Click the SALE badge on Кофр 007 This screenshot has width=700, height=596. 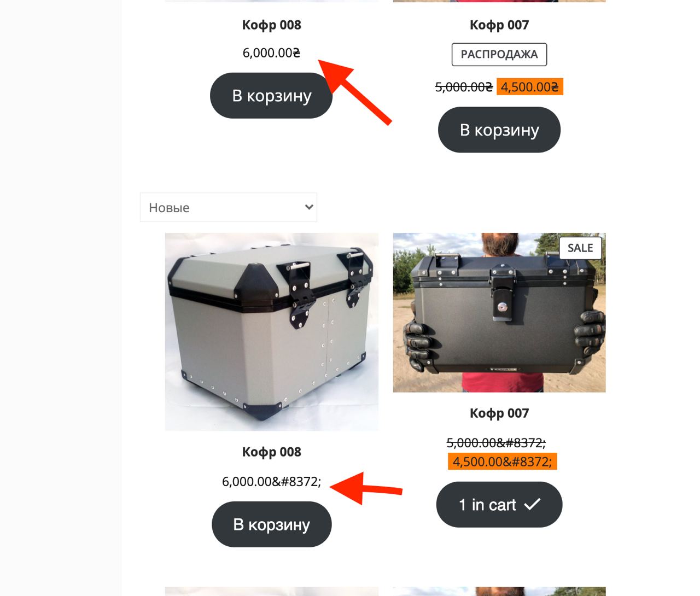580,248
